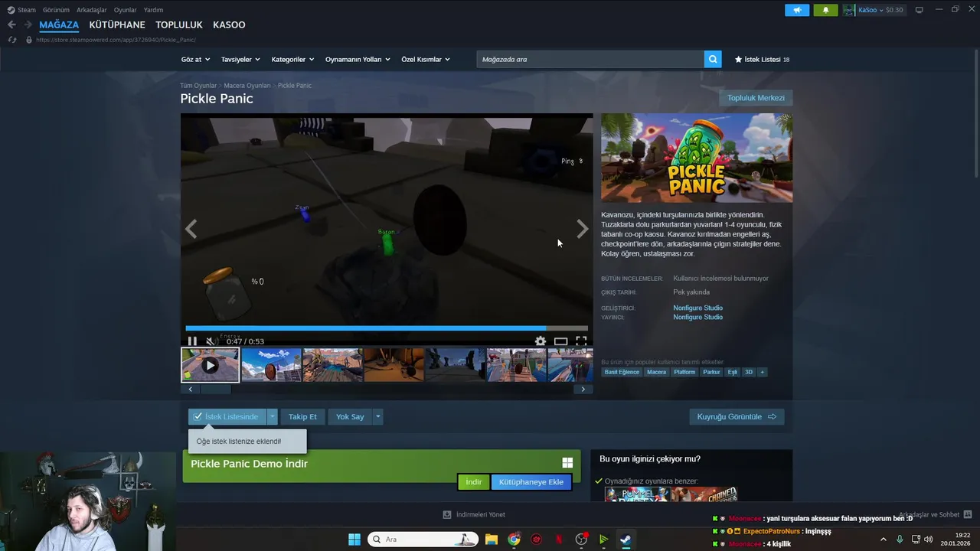Show previous media with the left arrow on video
980x551 pixels.
click(x=191, y=229)
